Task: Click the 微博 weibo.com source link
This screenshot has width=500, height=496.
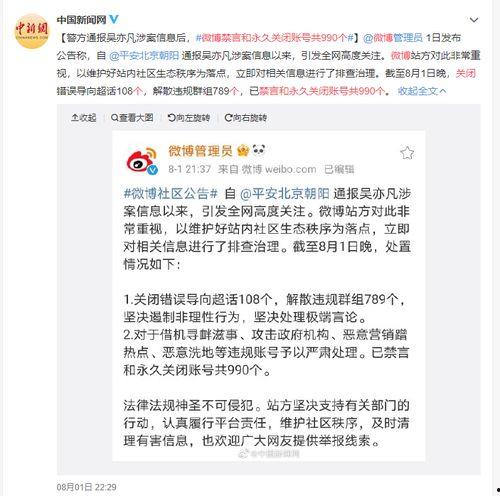Action: pos(278,169)
